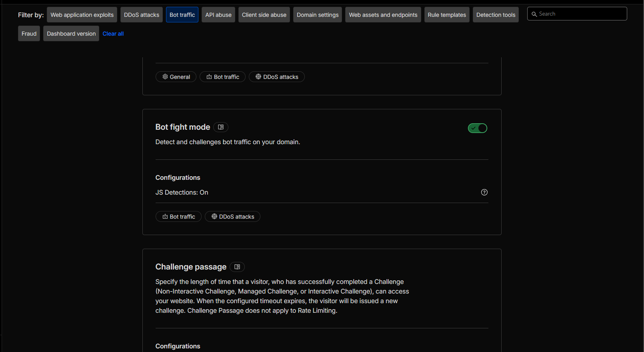Click the Clear all link
This screenshot has width=644, height=352.
coord(113,34)
